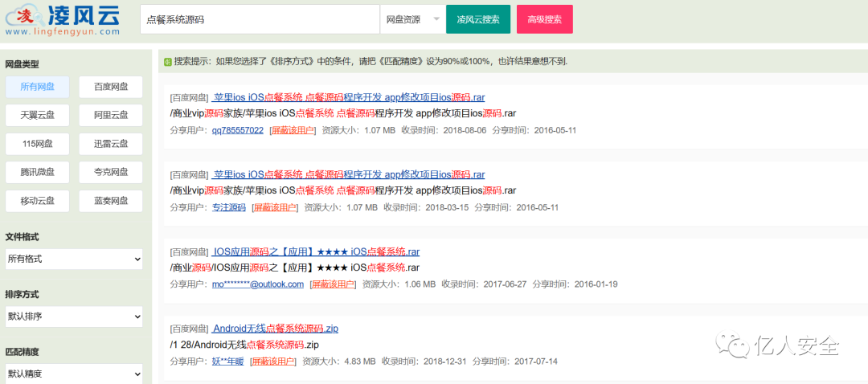Click the green search tip icon
Screen dimensions: 868x384
(x=168, y=61)
